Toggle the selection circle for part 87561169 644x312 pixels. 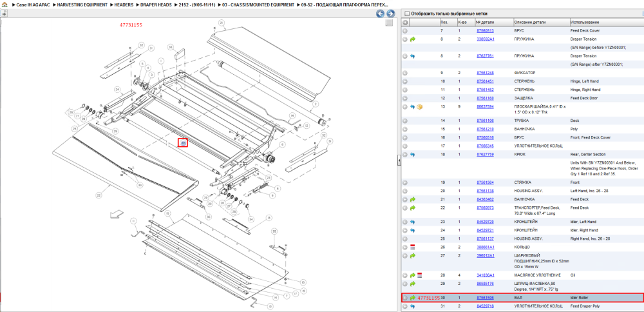coord(405,98)
